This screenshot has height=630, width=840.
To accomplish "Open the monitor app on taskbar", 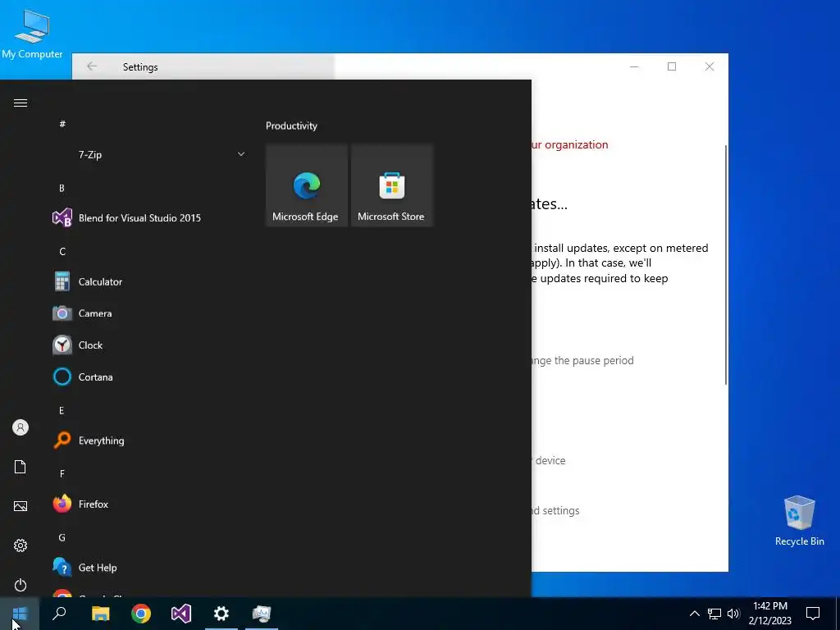I will click(262, 614).
